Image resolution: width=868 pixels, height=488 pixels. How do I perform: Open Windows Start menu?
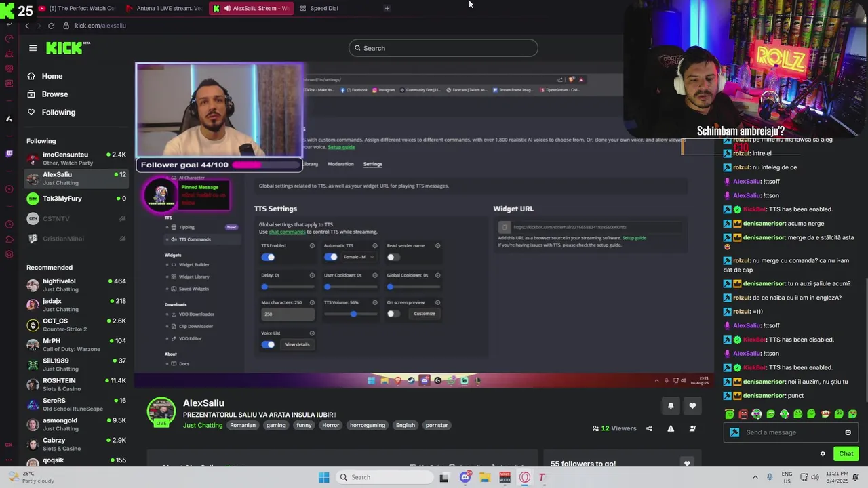323,477
